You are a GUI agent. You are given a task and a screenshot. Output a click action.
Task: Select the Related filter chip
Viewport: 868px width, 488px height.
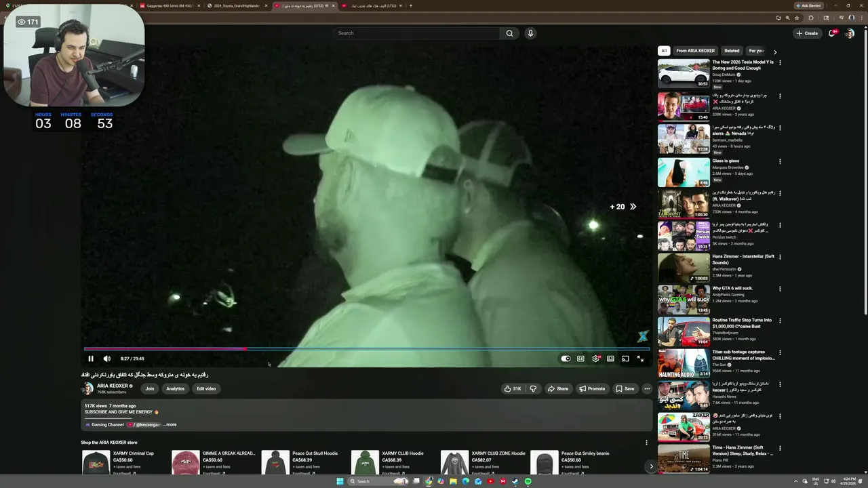732,51
